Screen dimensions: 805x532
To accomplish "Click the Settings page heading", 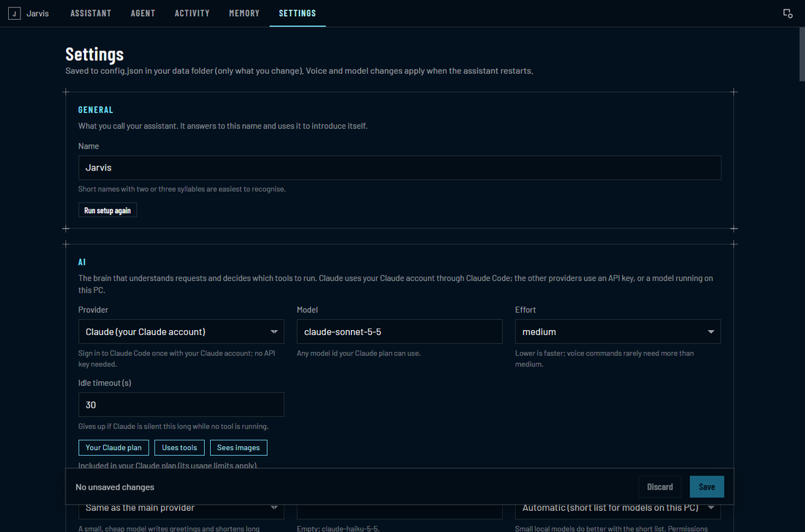I will click(94, 54).
